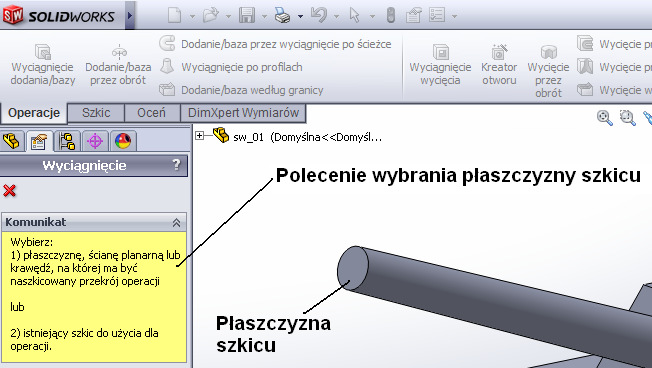This screenshot has height=368, width=652.
Task: Select Wyciągnięcie po profilach
Action: point(231,67)
